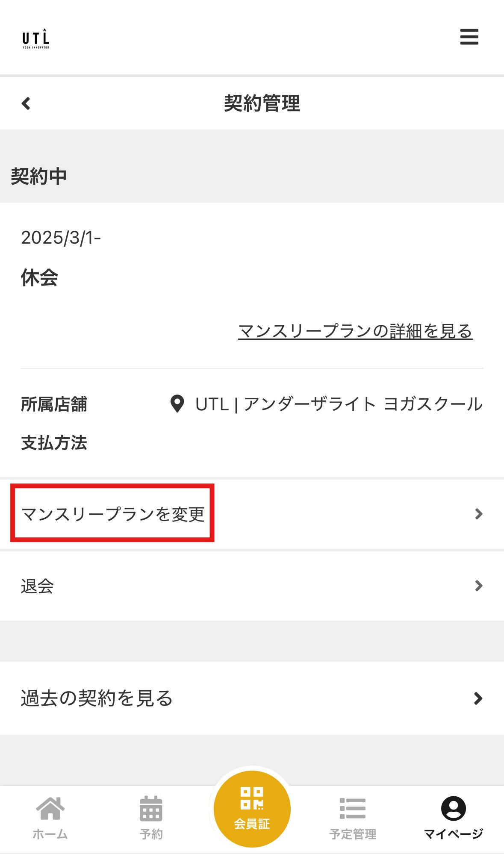Choose the 退会 label
The width and height of the screenshot is (504, 854).
tap(37, 586)
